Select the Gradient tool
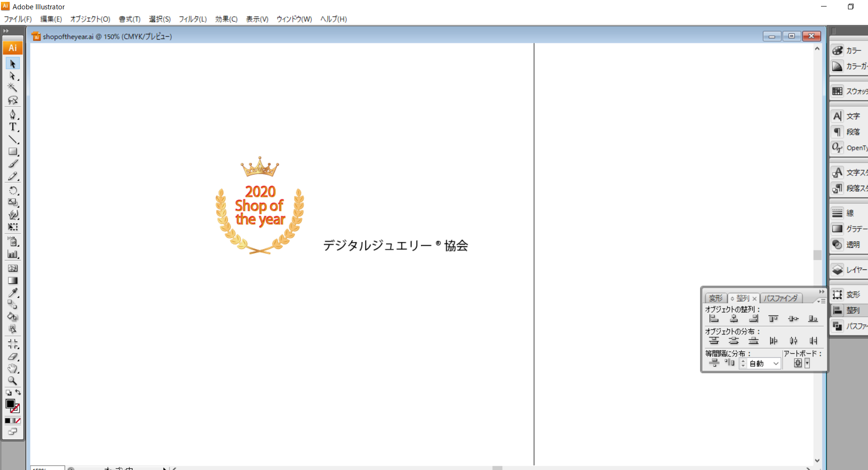The width and height of the screenshot is (868, 470). pyautogui.click(x=13, y=281)
